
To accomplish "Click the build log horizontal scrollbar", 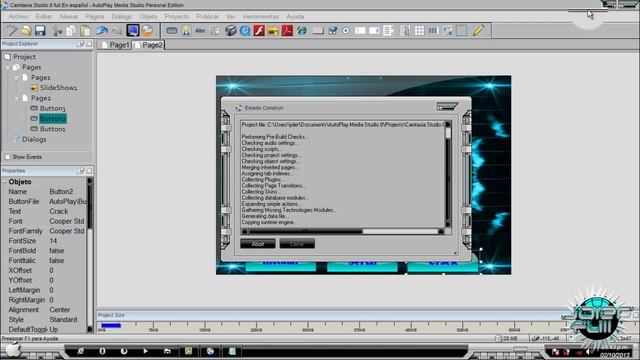I will (343, 231).
